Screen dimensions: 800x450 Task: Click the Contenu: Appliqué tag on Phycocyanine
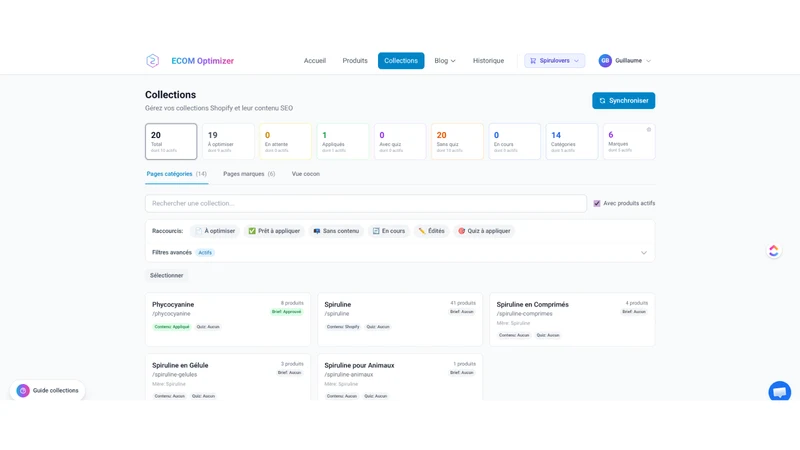point(172,327)
